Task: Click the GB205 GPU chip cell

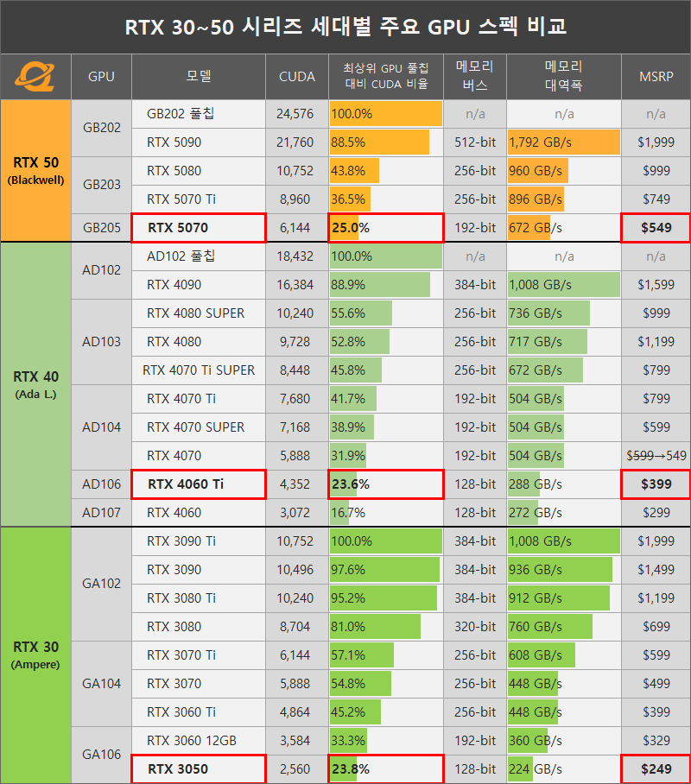Action: click(x=102, y=228)
